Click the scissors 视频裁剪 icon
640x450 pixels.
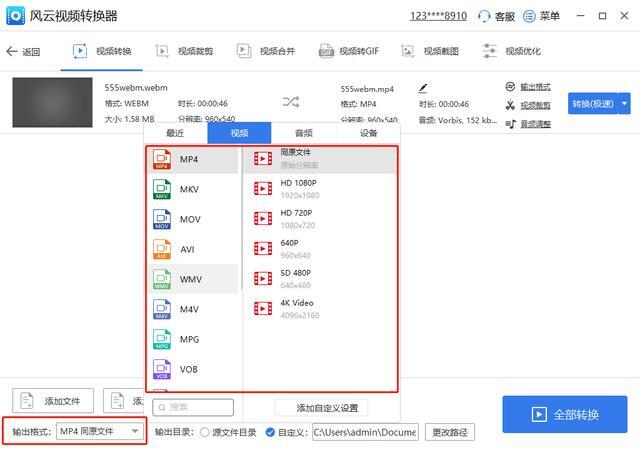pyautogui.click(x=510, y=105)
